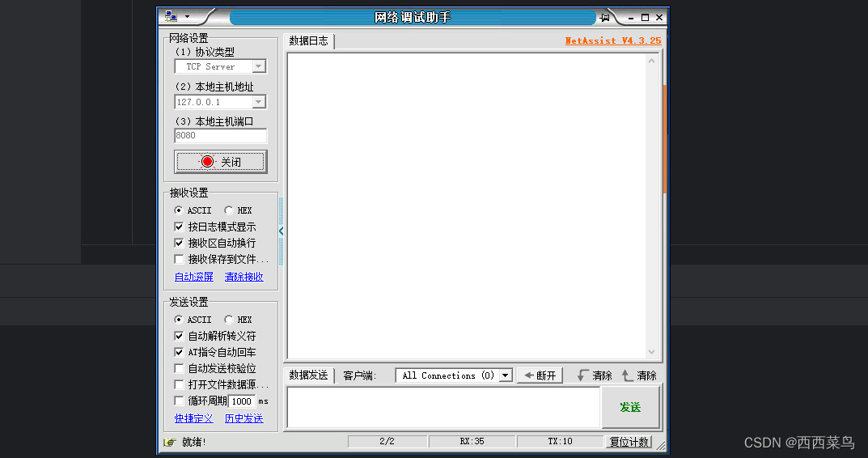Click the red record icon on 关闭 button
The image size is (868, 458).
click(x=207, y=162)
